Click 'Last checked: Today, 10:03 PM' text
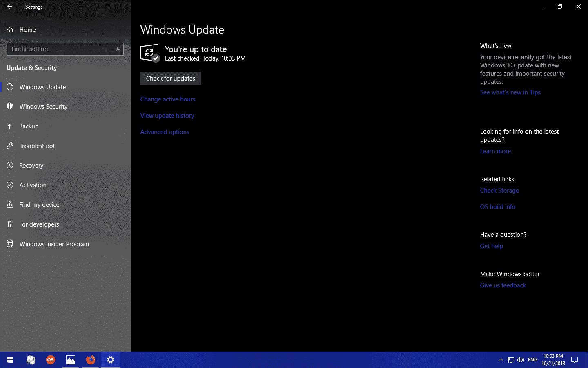Screen dimensions: 588x368 pyautogui.click(x=205, y=58)
